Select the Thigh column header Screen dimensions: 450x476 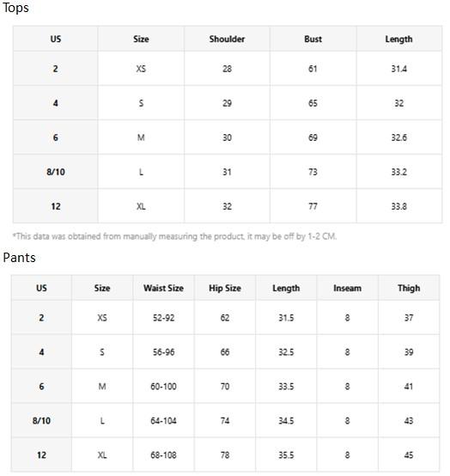tap(409, 288)
